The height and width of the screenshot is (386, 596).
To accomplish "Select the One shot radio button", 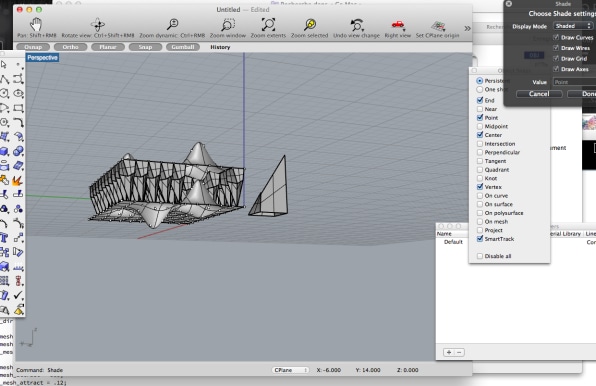I will [480, 89].
